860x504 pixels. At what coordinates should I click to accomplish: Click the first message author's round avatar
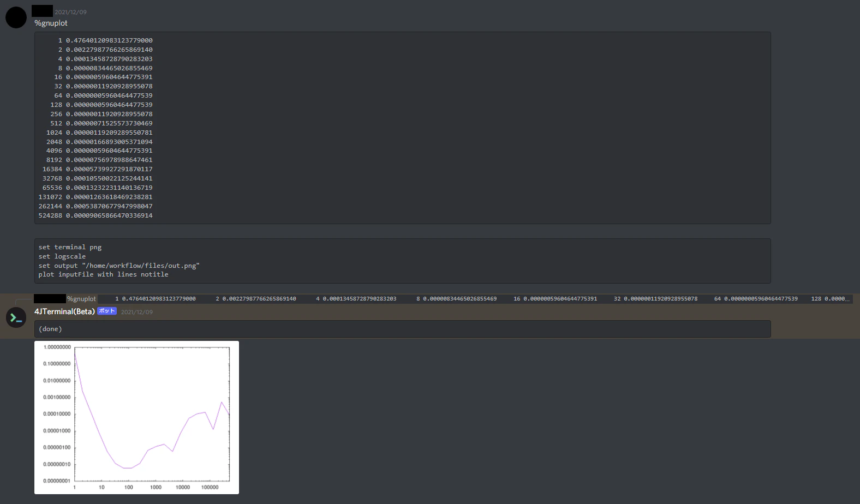click(16, 17)
